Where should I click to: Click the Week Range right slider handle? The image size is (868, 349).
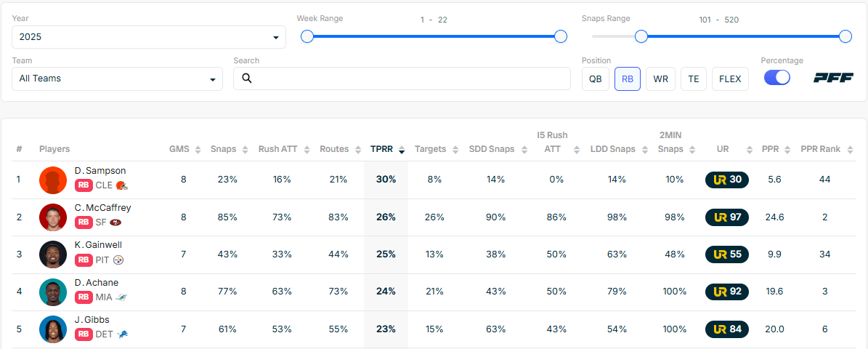(x=560, y=36)
